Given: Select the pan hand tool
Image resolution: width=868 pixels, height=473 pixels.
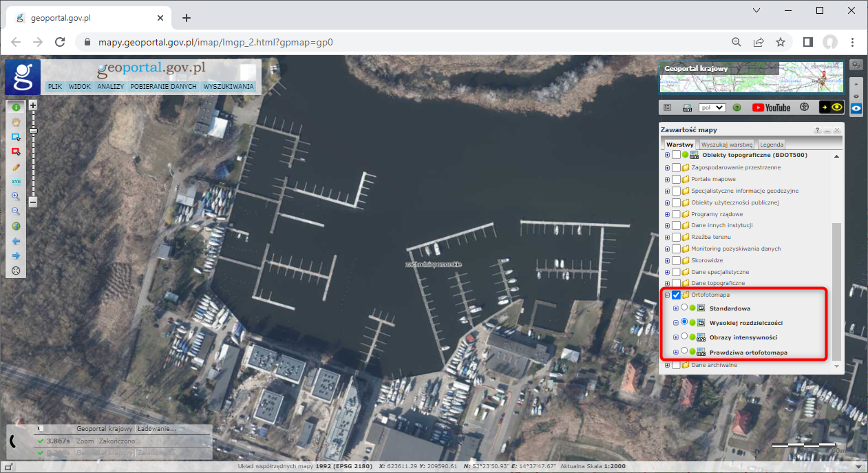Looking at the screenshot, I should (16, 123).
